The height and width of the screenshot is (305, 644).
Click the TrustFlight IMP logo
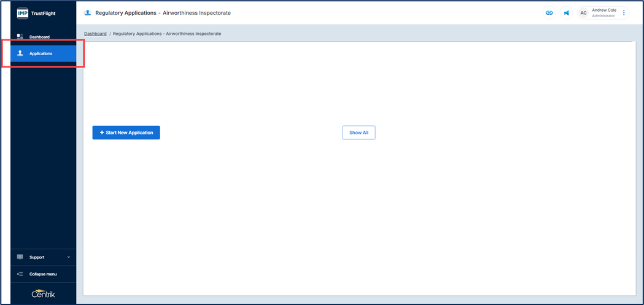click(x=22, y=13)
